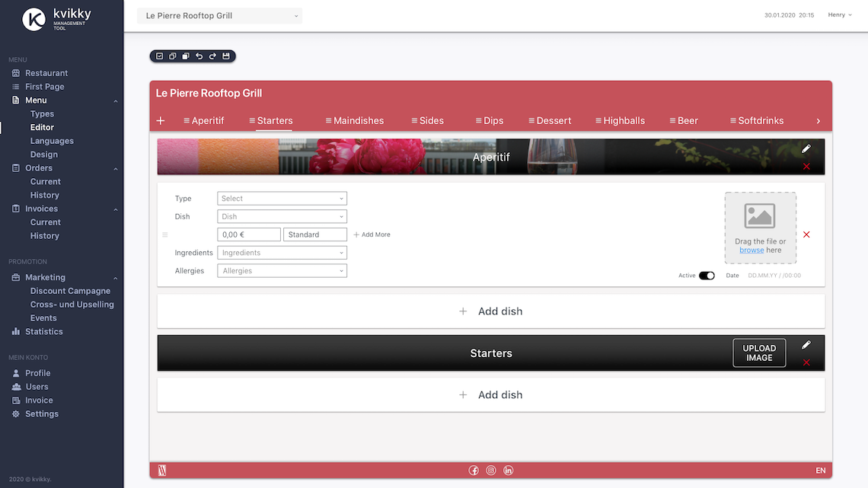Image resolution: width=868 pixels, height=488 pixels.
Task: Open the Facebook link in the footer
Action: point(474,470)
